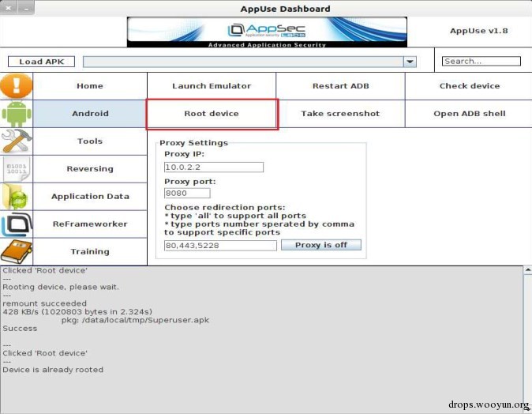532x414 pixels.
Task: Click the Open ADB shell button
Action: [469, 114]
